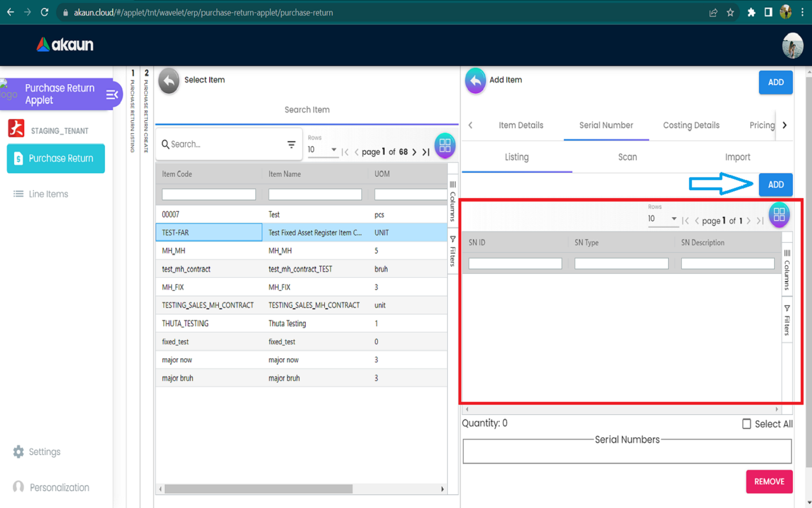Open Rows dropdown in serial number listing
Image resolution: width=812 pixels, height=508 pixels.
coord(663,219)
